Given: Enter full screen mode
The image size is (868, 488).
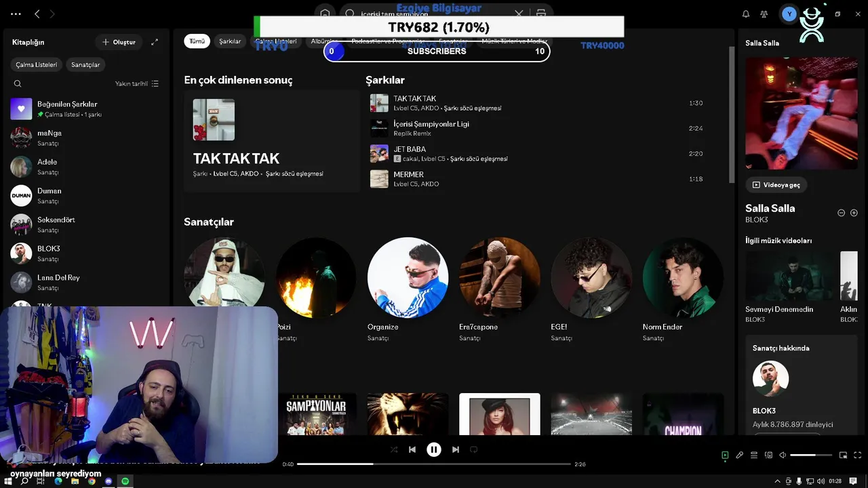Looking at the screenshot, I should [858, 455].
